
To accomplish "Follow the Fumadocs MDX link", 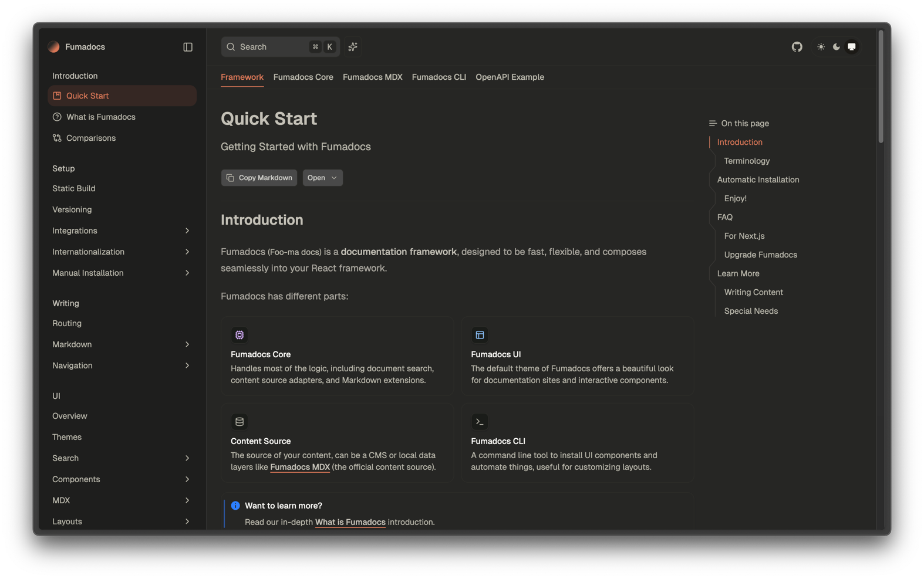I will click(x=300, y=467).
